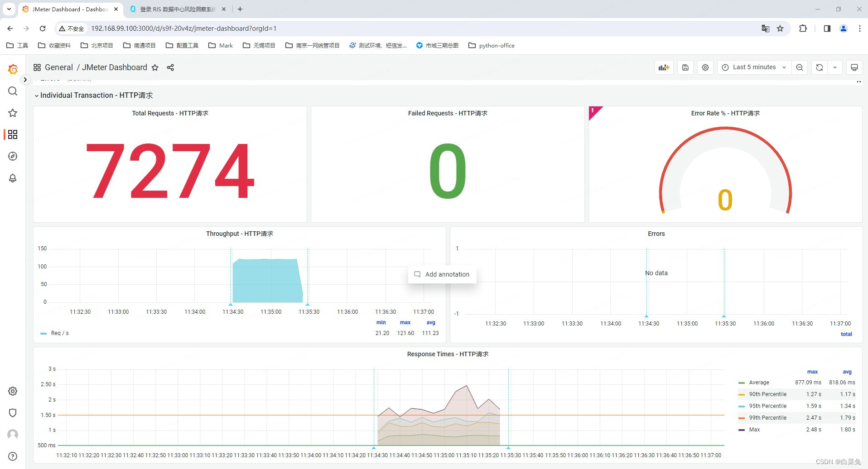This screenshot has height=469, width=868.
Task: Open Throughput panel title menu
Action: (x=240, y=234)
